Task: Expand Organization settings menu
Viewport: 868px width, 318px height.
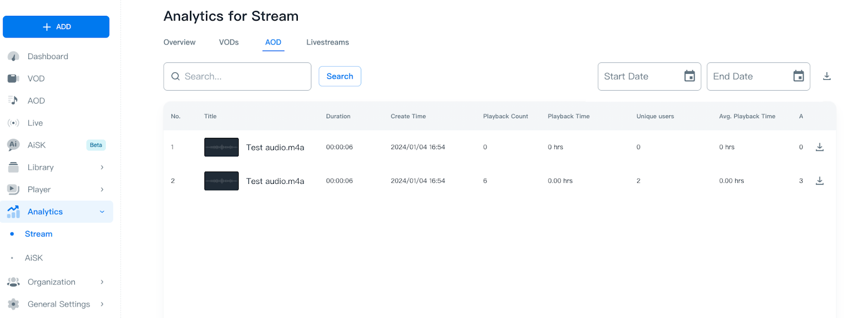Action: pos(102,282)
